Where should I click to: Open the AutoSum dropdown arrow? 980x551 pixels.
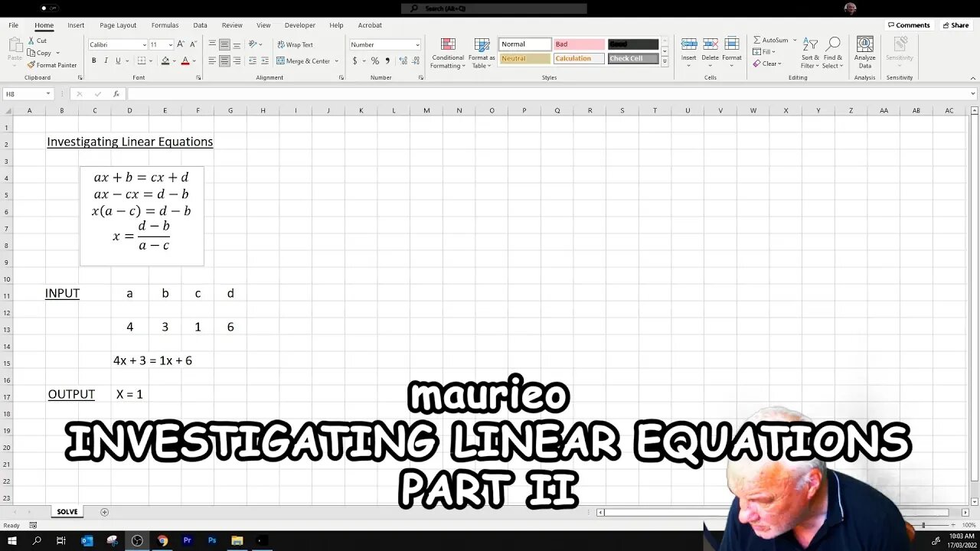click(795, 40)
